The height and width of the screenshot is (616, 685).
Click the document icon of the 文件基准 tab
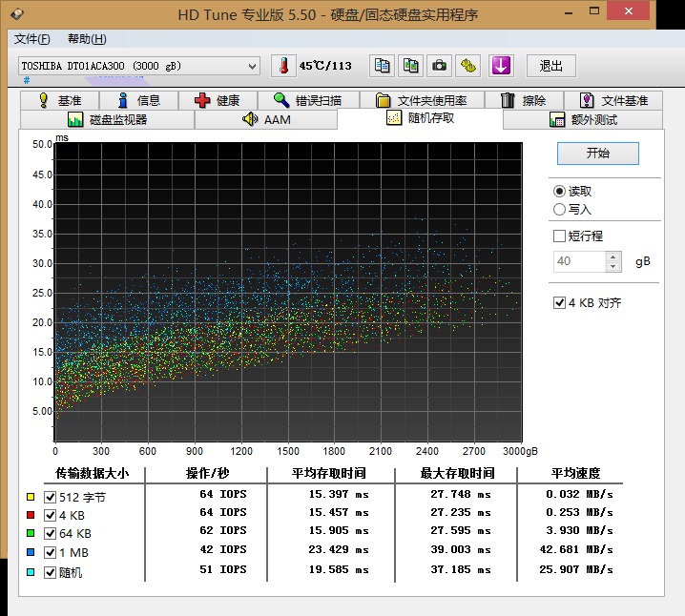587,100
